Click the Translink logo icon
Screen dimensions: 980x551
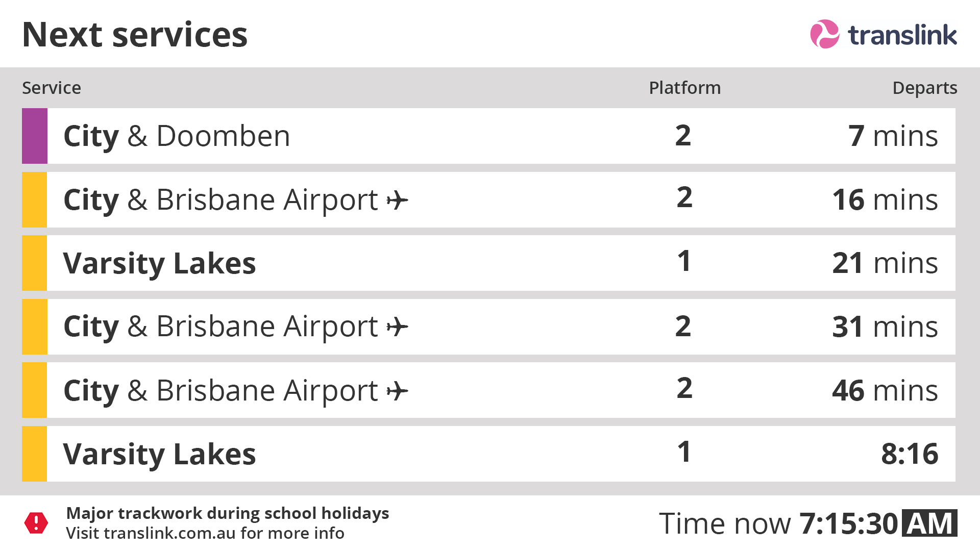point(824,34)
